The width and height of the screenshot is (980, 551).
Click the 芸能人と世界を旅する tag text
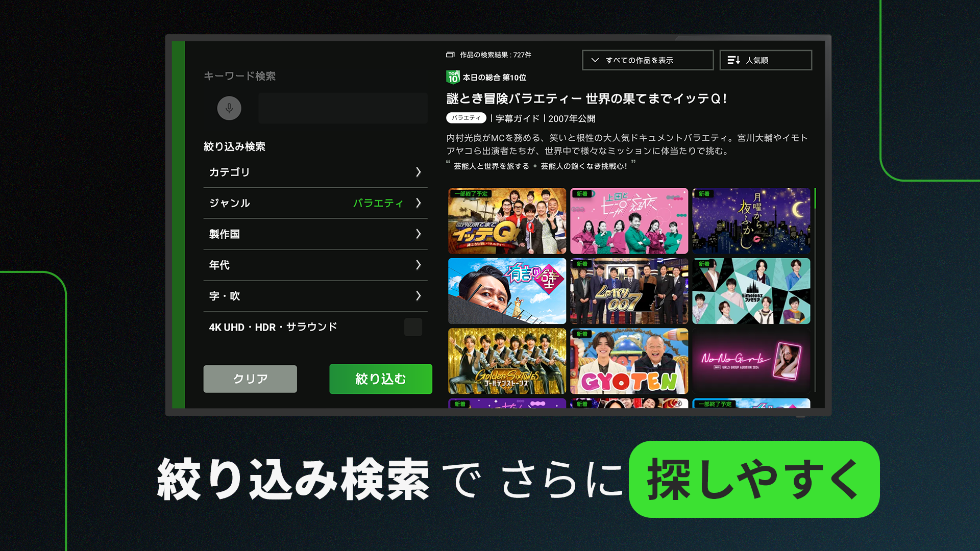(x=491, y=166)
